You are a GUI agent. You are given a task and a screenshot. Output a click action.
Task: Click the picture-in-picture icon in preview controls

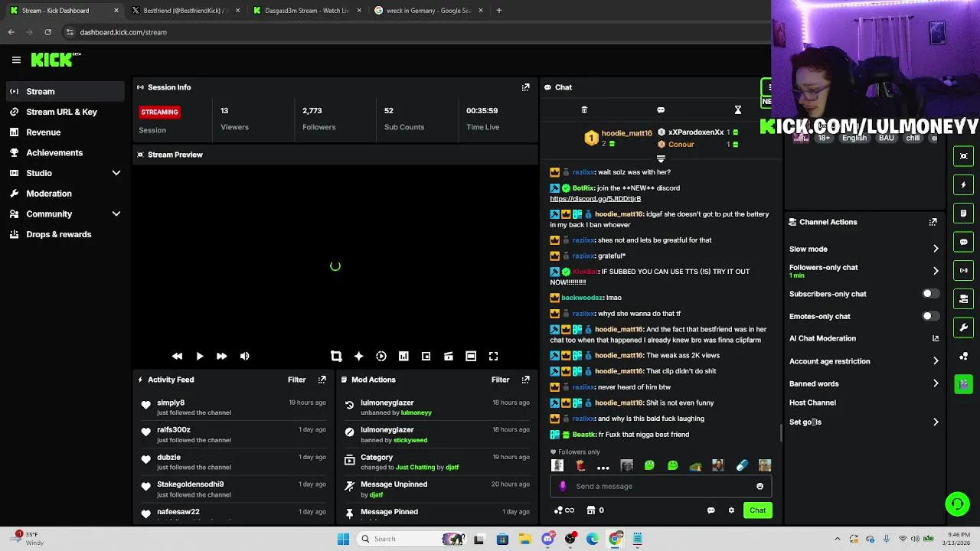tap(426, 356)
